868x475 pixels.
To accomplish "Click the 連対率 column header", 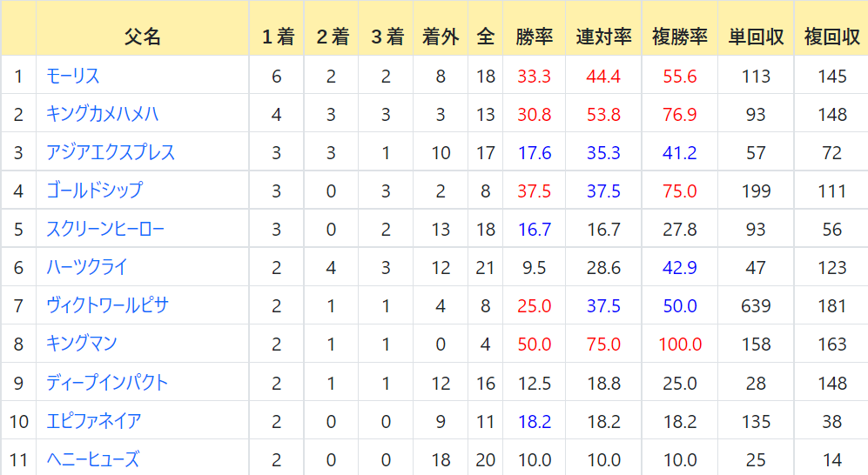I will (603, 37).
